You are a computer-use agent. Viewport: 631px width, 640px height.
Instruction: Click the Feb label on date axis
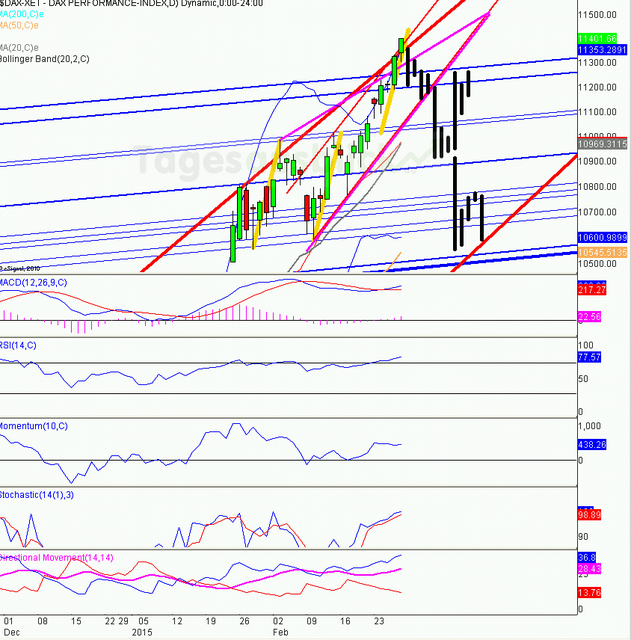(x=281, y=631)
